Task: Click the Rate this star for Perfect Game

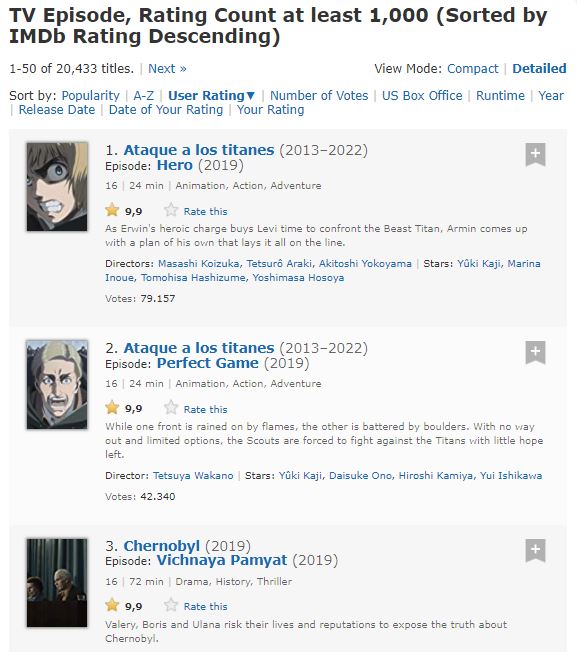Action: [171, 408]
